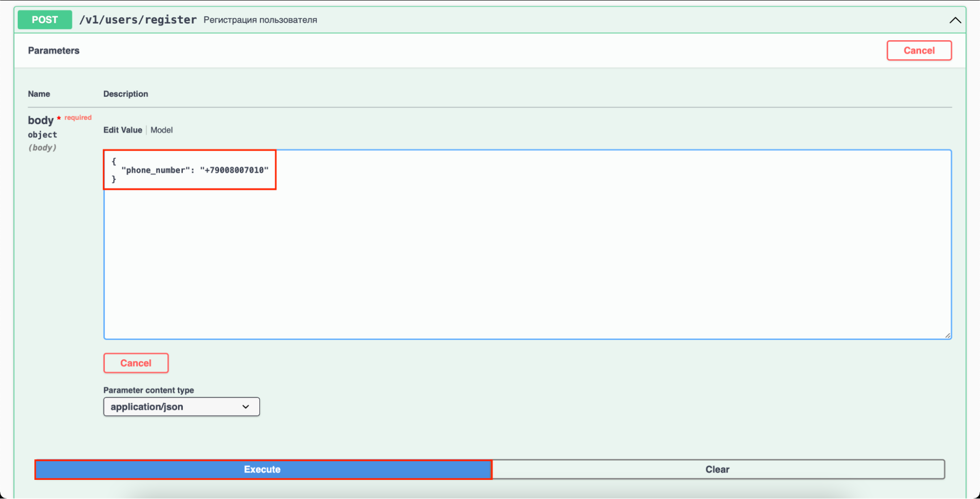This screenshot has height=499, width=980.
Task: Click the Регистрация пользователя summary text
Action: pyautogui.click(x=260, y=20)
